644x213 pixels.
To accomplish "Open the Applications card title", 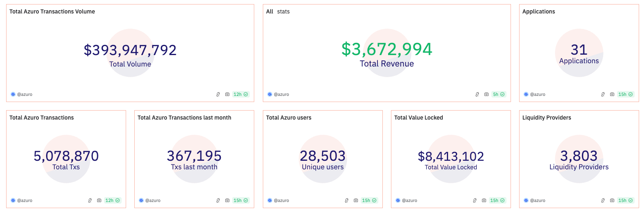I will pos(539,11).
